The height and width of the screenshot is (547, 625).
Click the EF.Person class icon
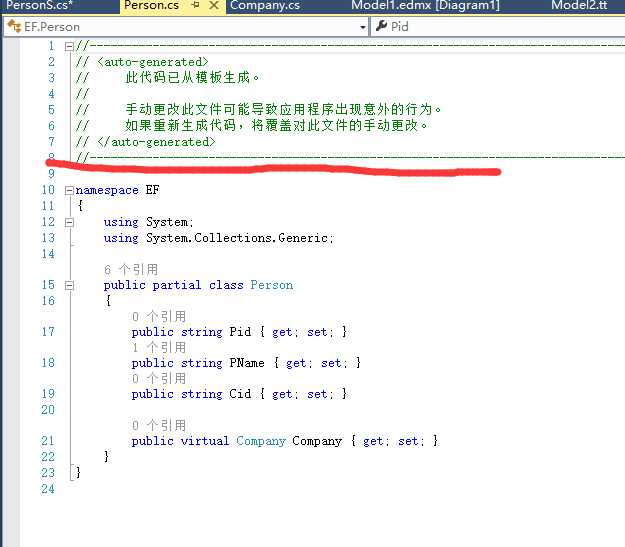pos(14,26)
